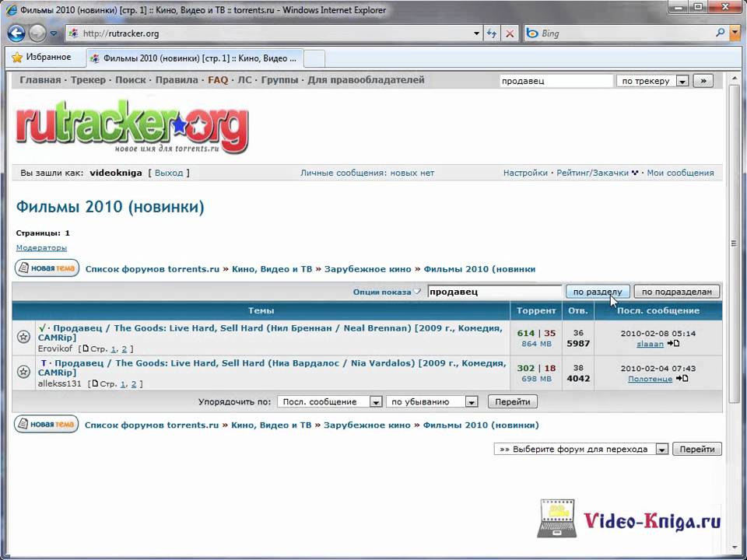Stop loading with the red X icon
Viewport: 747px width, 560px height.
pos(510,33)
